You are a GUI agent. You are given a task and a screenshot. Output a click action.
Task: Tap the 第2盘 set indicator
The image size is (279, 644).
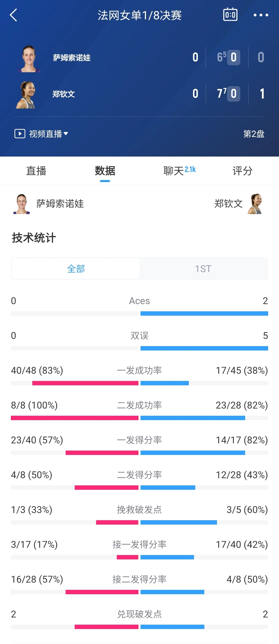click(254, 134)
